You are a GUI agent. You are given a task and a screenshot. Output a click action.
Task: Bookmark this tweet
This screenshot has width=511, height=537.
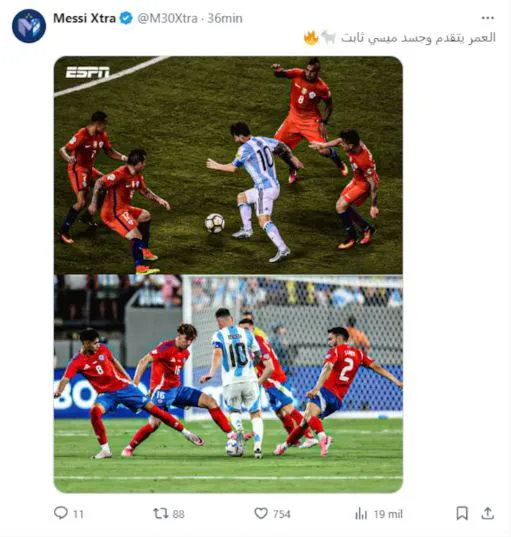coord(462,513)
